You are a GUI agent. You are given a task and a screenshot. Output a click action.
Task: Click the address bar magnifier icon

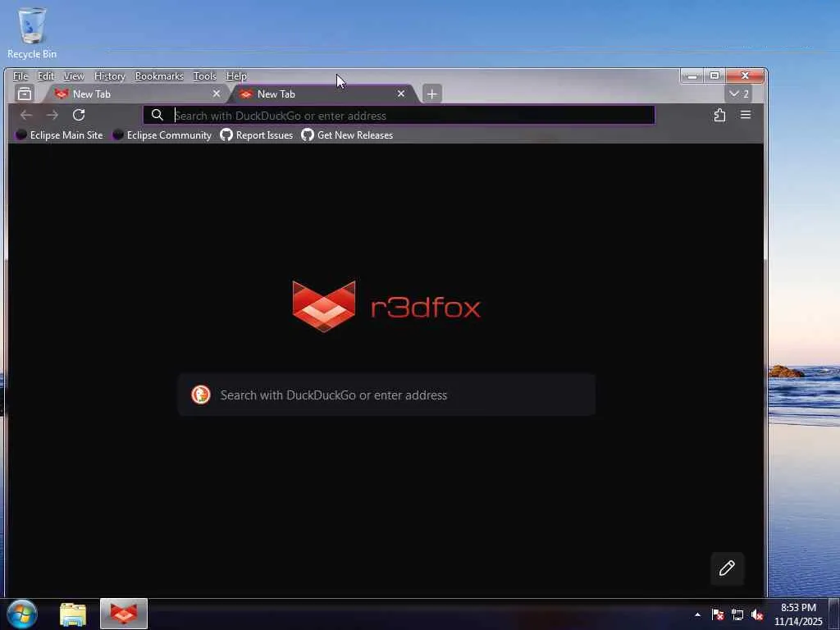157,115
